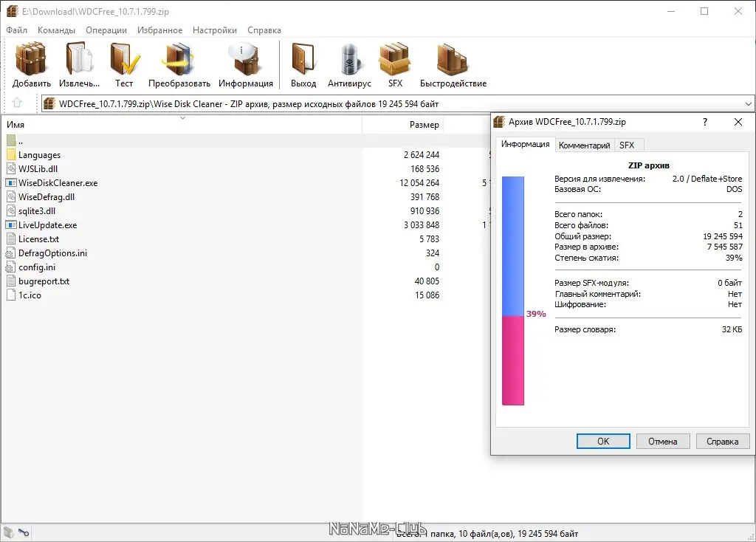Click the DefragOptions.ini file icon
The width and height of the screenshot is (756, 542).
tap(10, 253)
